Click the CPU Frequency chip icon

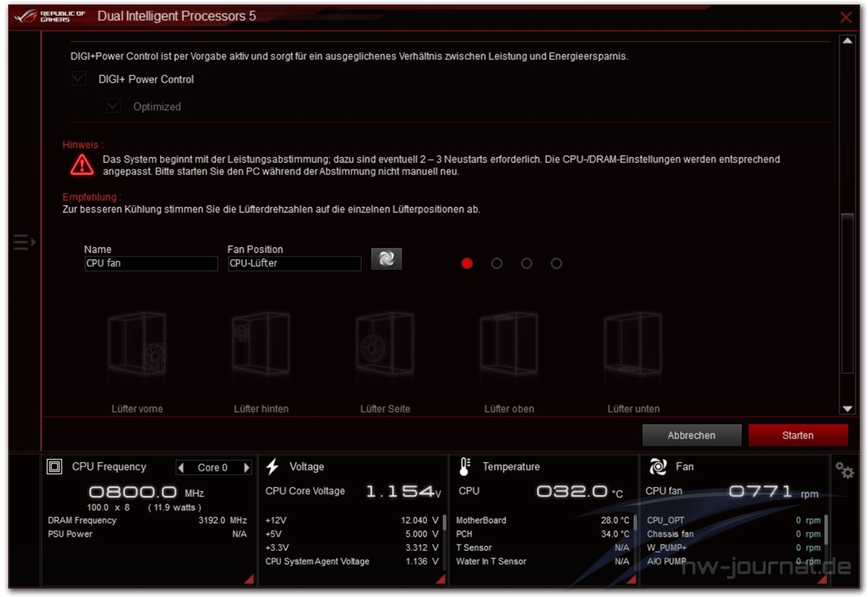(54, 467)
